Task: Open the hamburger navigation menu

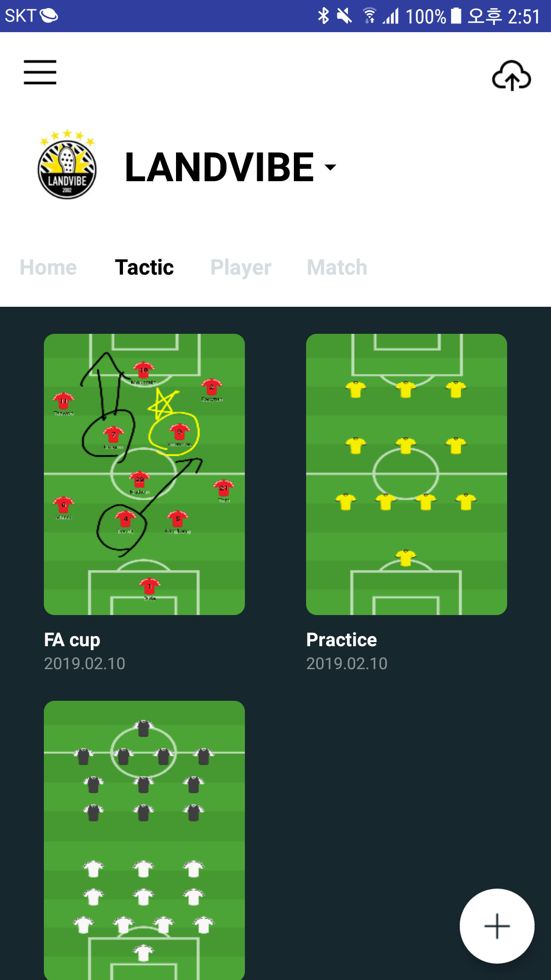Action: (x=40, y=72)
